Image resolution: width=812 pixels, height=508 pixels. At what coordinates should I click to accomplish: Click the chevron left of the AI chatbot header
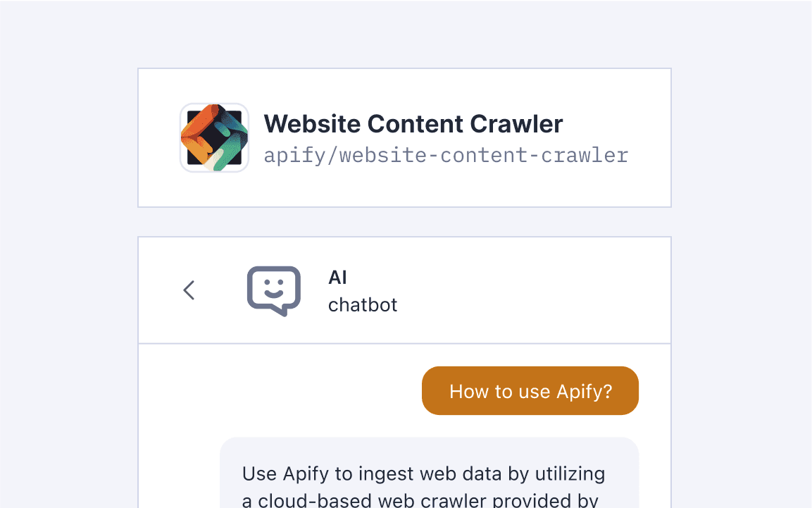tap(189, 290)
